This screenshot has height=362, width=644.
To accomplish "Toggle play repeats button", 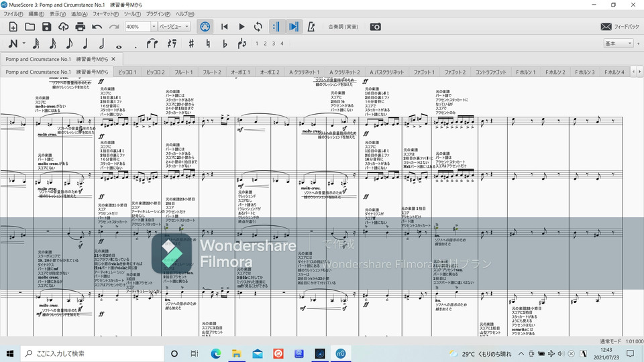I will pos(276,27).
